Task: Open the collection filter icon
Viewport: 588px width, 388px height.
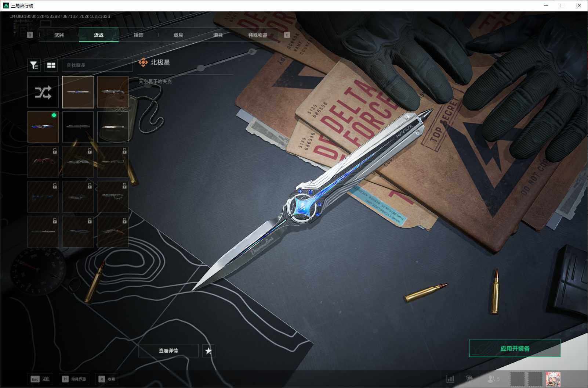Action: coord(34,65)
